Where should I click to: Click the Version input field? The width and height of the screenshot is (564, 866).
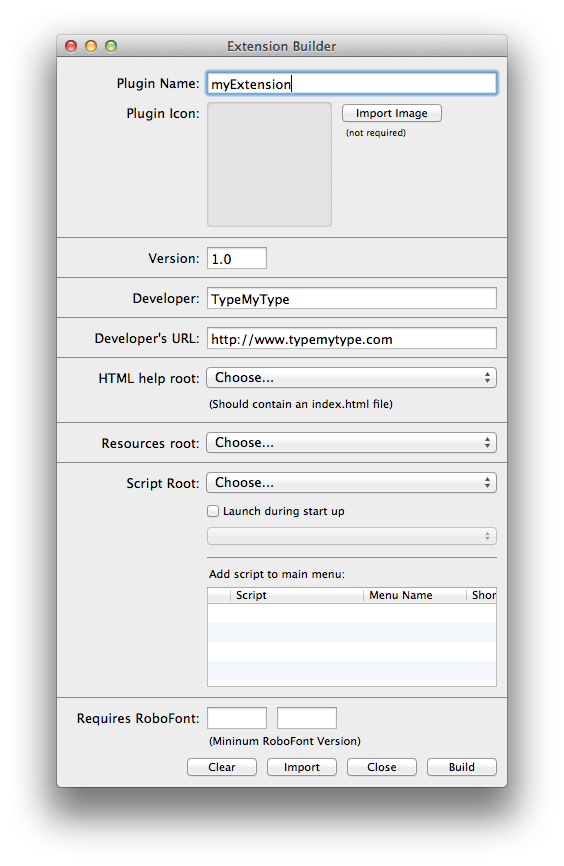click(x=237, y=258)
